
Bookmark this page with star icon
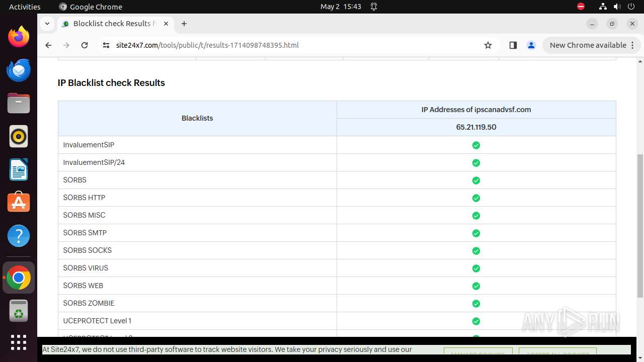pos(488,45)
